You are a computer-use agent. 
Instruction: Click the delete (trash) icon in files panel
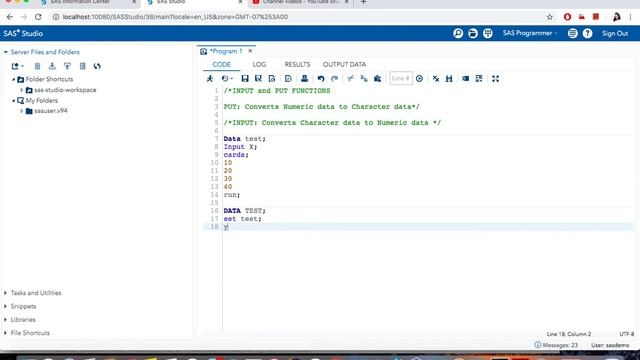coord(37,66)
